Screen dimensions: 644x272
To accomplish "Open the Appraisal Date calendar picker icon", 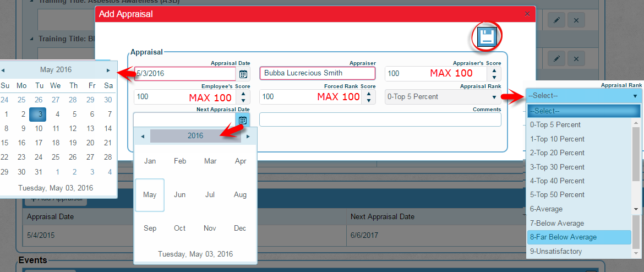I will click(243, 74).
